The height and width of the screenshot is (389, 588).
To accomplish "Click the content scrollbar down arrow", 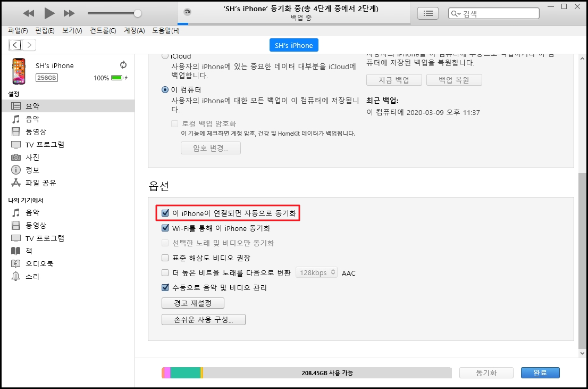I will [582, 353].
